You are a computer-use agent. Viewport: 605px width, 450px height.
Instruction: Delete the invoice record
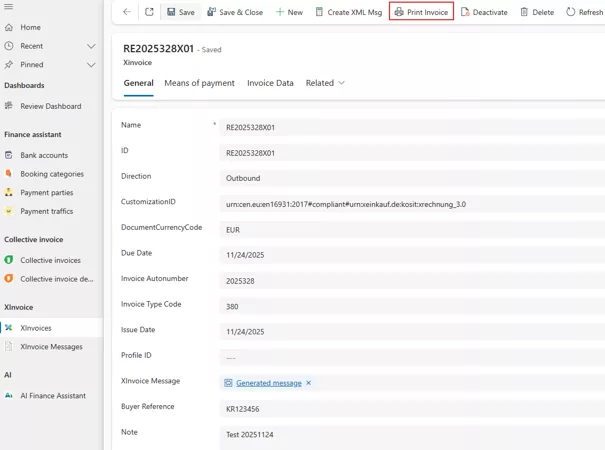537,12
